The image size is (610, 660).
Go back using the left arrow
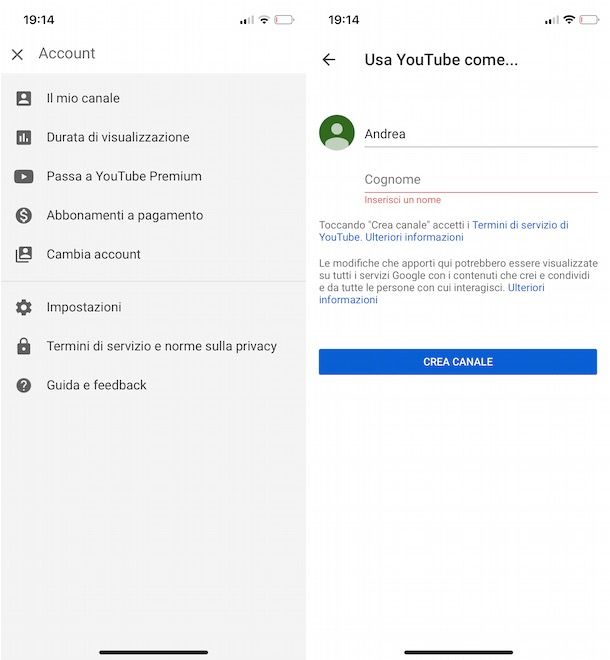[x=329, y=60]
